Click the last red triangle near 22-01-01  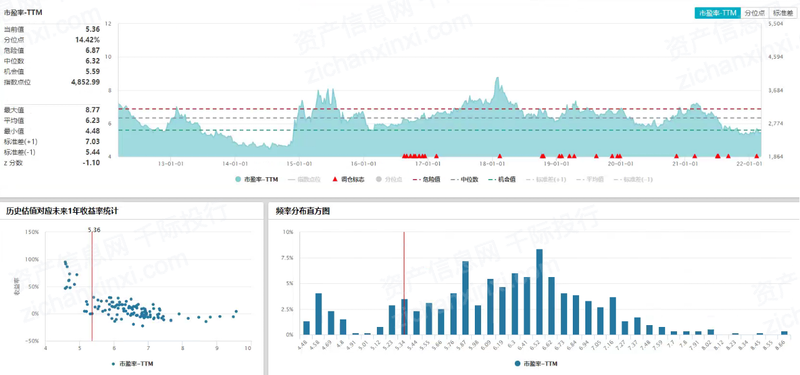click(757, 156)
